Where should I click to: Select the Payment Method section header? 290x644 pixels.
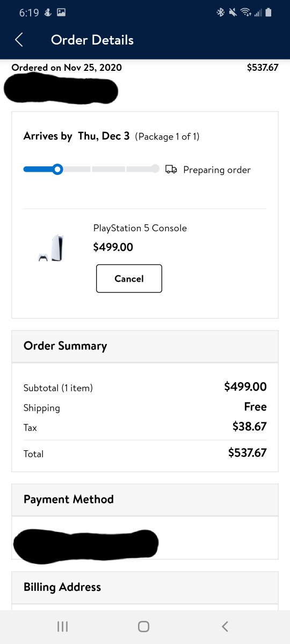pyautogui.click(x=145, y=500)
